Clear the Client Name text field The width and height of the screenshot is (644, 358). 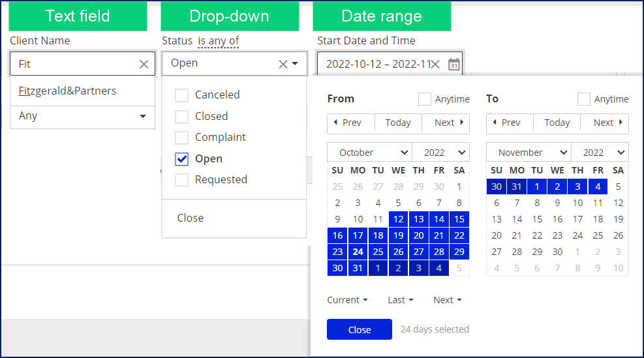point(144,64)
